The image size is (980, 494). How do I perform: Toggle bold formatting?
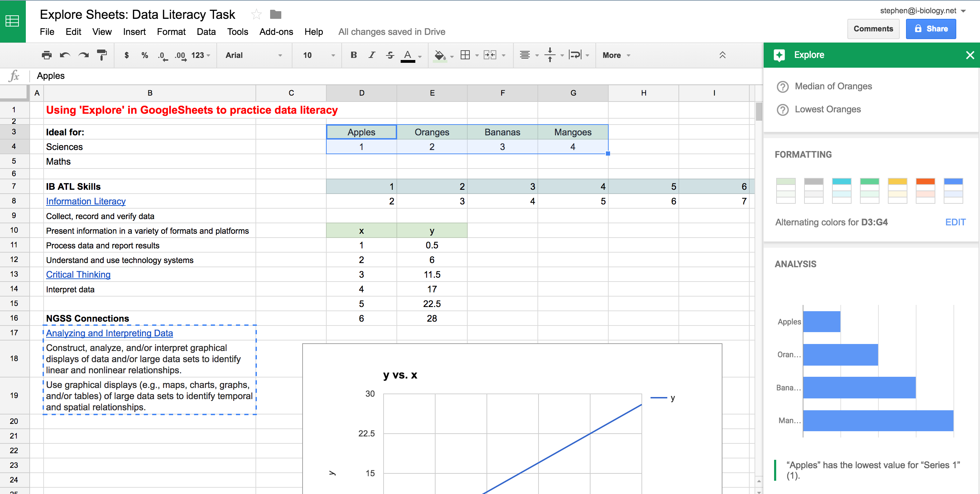click(354, 55)
